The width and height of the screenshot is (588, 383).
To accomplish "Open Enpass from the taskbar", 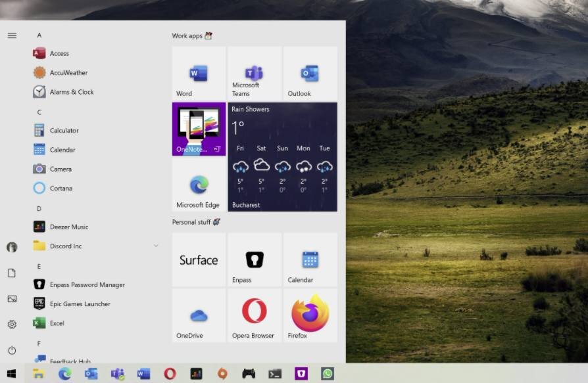I will pos(301,373).
